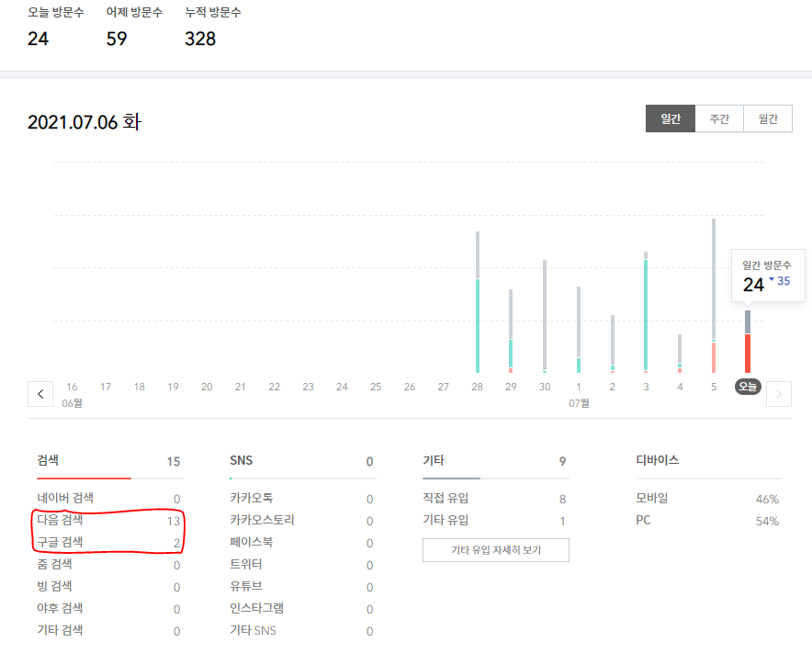Screen dimensions: 812x653
Task: Click the 인스타그램 row
Action: click(x=302, y=609)
